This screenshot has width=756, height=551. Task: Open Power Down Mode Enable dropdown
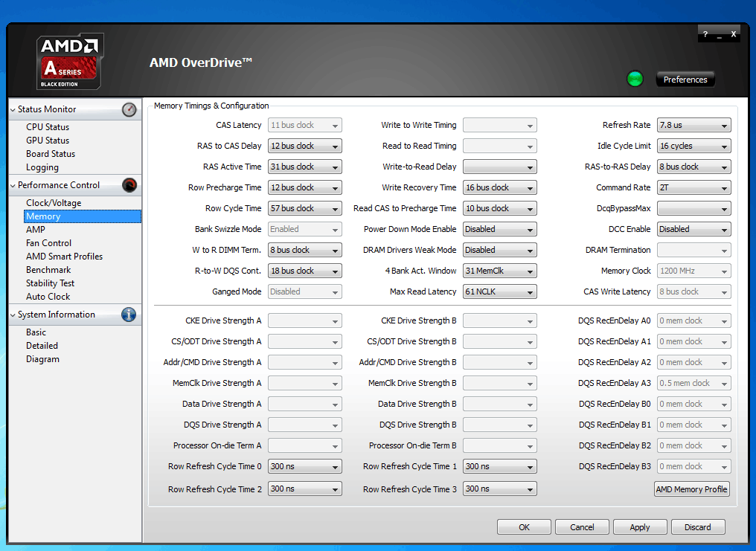(x=499, y=229)
